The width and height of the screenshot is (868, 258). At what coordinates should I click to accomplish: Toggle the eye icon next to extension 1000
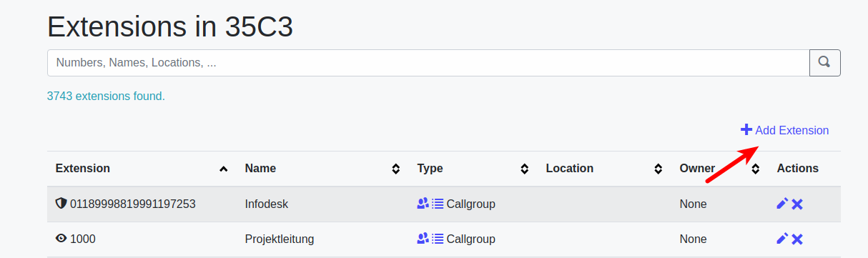coord(61,239)
